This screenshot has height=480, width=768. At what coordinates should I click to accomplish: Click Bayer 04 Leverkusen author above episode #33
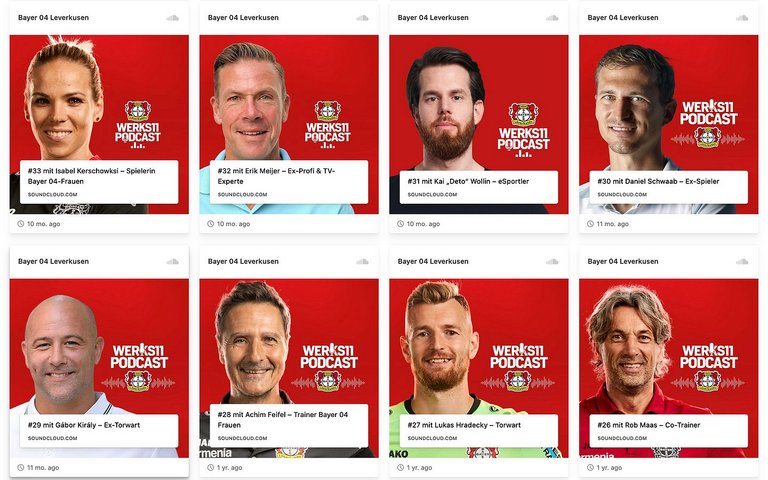(53, 18)
